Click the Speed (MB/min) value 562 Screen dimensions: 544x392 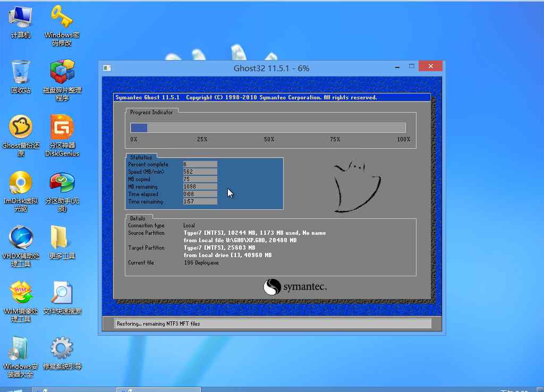click(x=200, y=172)
